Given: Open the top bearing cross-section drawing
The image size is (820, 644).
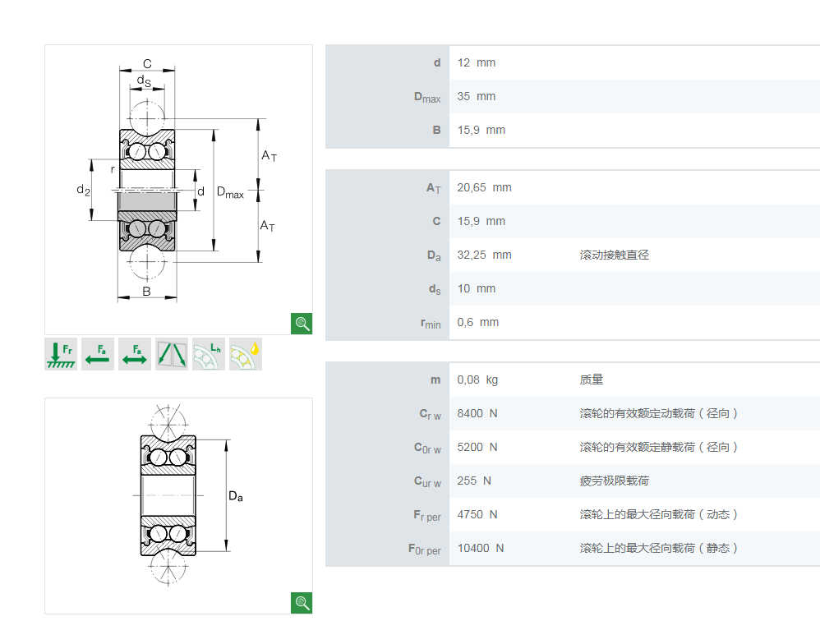Looking at the screenshot, I should [x=178, y=181].
